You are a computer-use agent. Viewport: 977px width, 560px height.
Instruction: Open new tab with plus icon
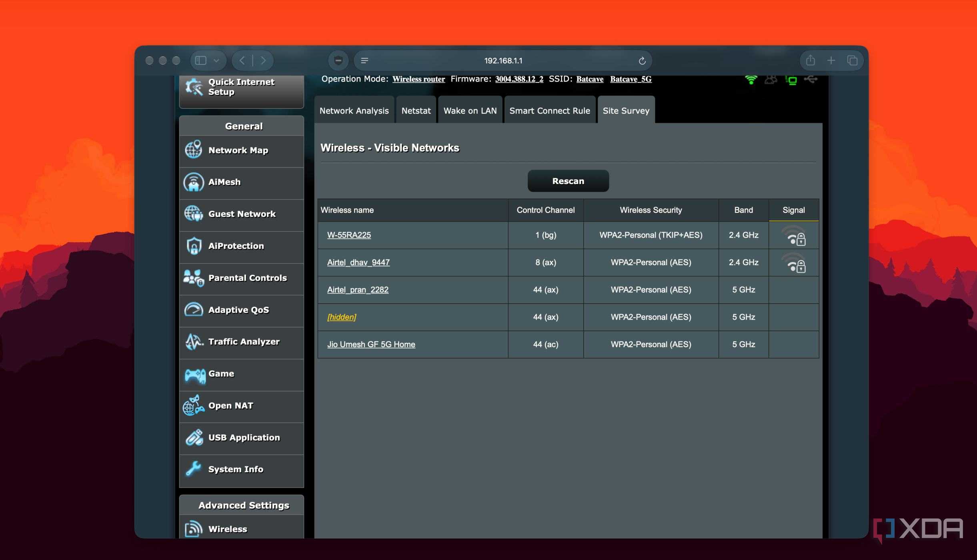pos(831,60)
